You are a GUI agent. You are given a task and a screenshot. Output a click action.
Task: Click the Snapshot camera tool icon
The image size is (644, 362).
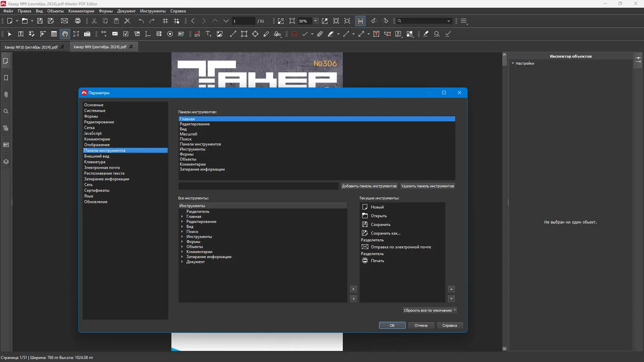click(87, 34)
